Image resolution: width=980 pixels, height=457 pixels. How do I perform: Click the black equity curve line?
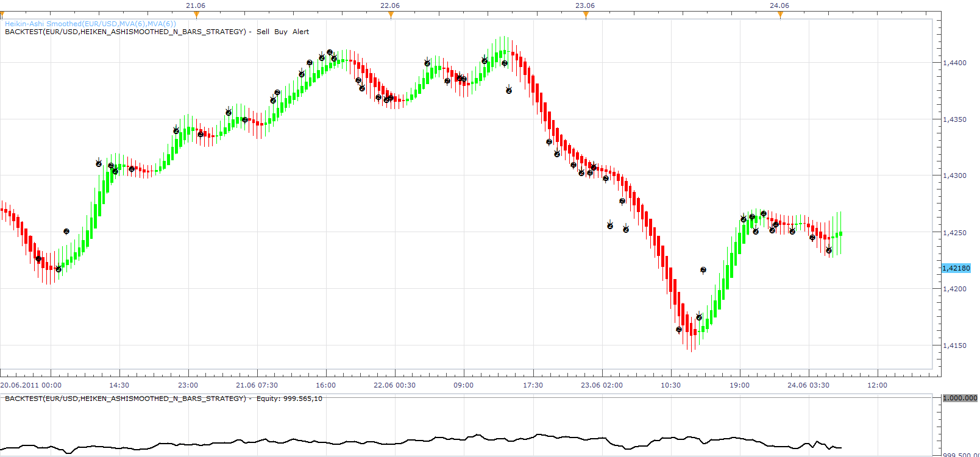[x=421, y=440]
